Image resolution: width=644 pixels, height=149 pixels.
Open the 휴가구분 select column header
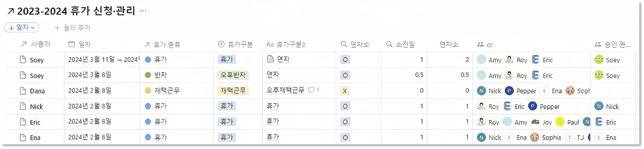[x=236, y=44]
